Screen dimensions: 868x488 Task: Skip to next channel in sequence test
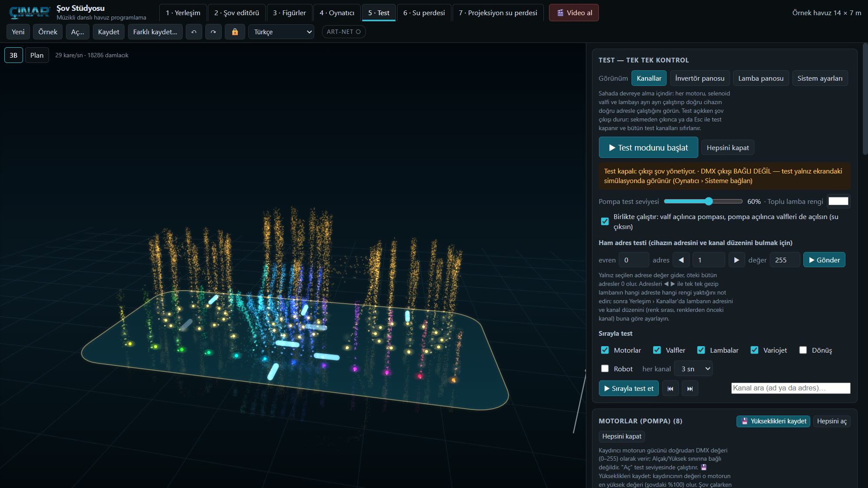point(690,389)
